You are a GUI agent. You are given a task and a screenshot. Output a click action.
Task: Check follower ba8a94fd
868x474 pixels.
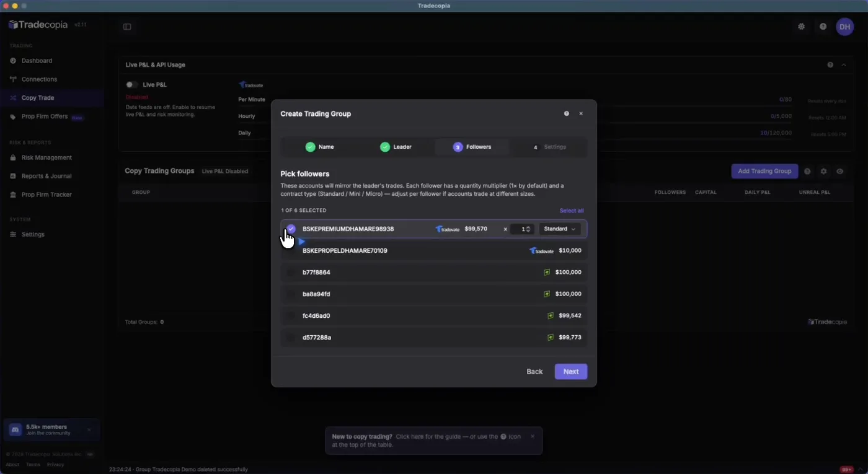pyautogui.click(x=291, y=294)
